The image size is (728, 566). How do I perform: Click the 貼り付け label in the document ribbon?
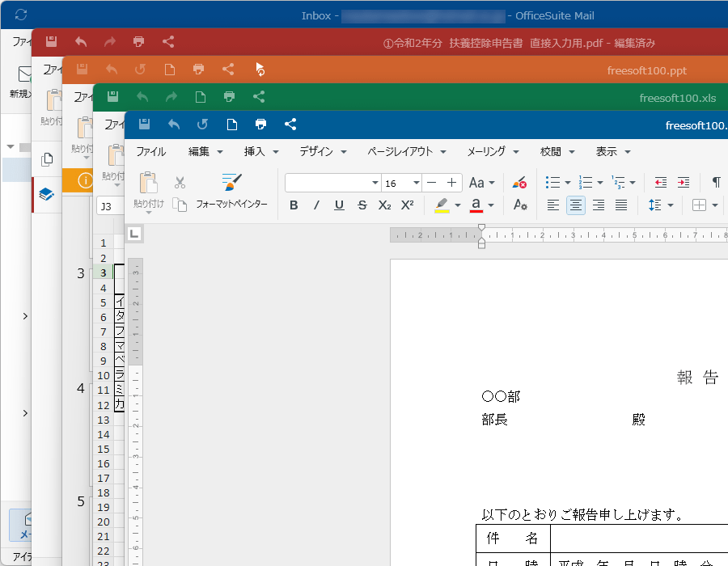click(149, 204)
